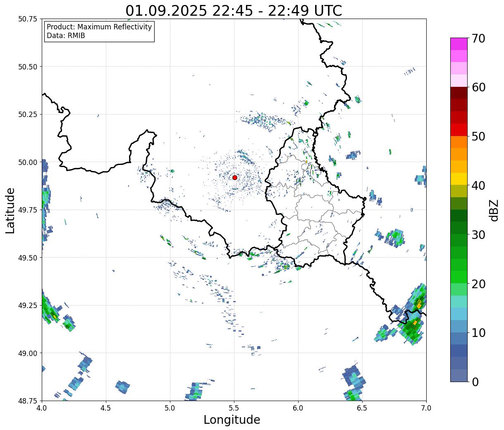Click latitude tick label 50.50
Image resolution: width=504 pixels, height=430 pixels.
coord(27,67)
